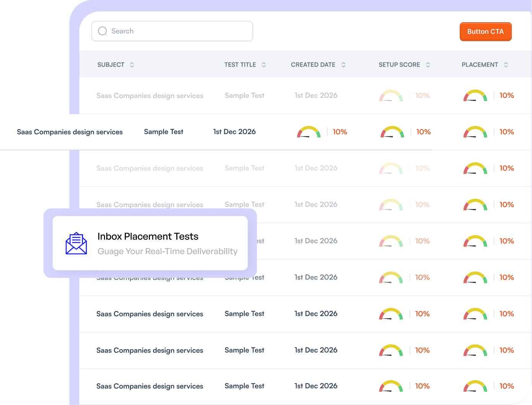Click the search magnifier icon
The height and width of the screenshot is (405, 532).
(102, 31)
